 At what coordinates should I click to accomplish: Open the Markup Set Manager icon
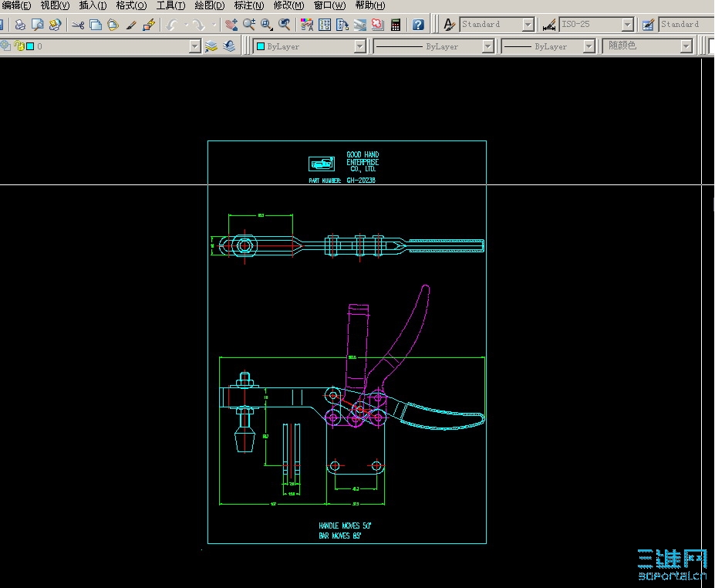coord(378,25)
